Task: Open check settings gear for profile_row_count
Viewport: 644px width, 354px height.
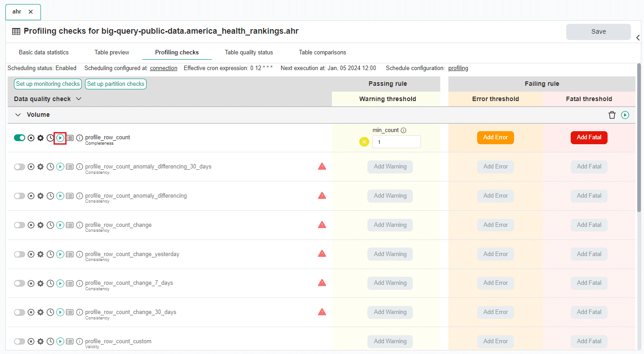Action: click(x=40, y=138)
